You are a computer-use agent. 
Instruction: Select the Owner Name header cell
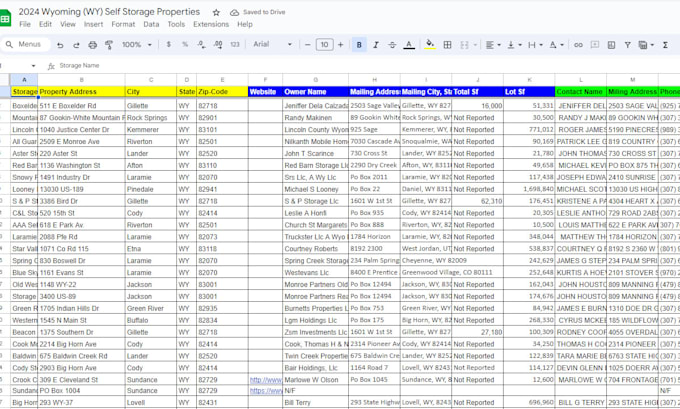point(315,92)
